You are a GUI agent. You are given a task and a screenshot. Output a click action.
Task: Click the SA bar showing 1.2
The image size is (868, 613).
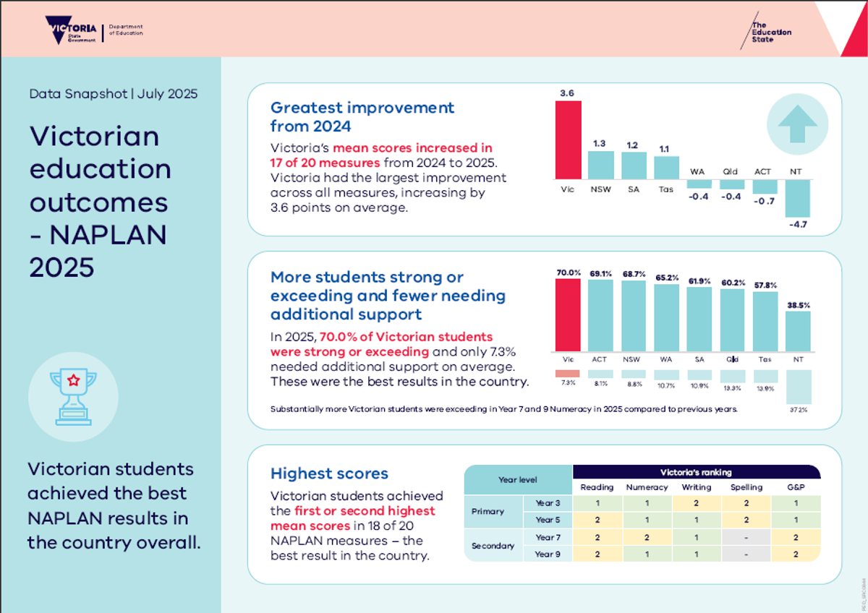tap(634, 166)
